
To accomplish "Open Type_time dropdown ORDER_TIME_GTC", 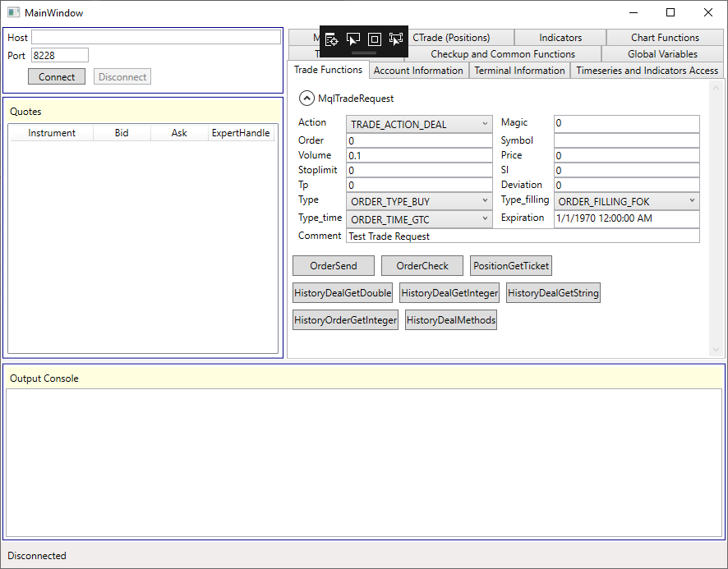I will [419, 219].
